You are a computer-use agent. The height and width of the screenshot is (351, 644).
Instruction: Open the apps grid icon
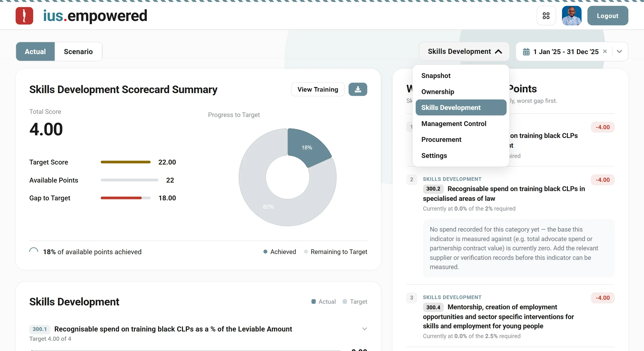coord(546,16)
